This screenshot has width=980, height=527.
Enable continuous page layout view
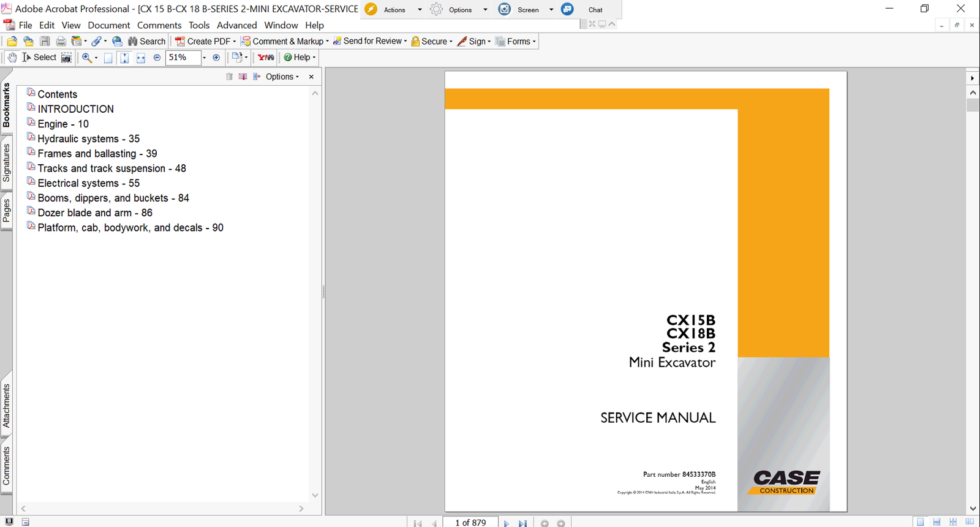click(x=937, y=522)
